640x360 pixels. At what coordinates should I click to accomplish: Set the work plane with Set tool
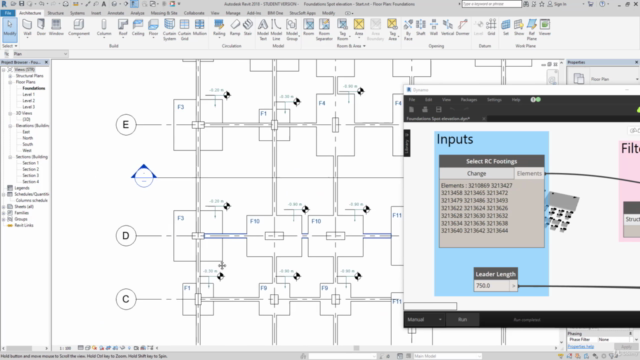pos(506,27)
